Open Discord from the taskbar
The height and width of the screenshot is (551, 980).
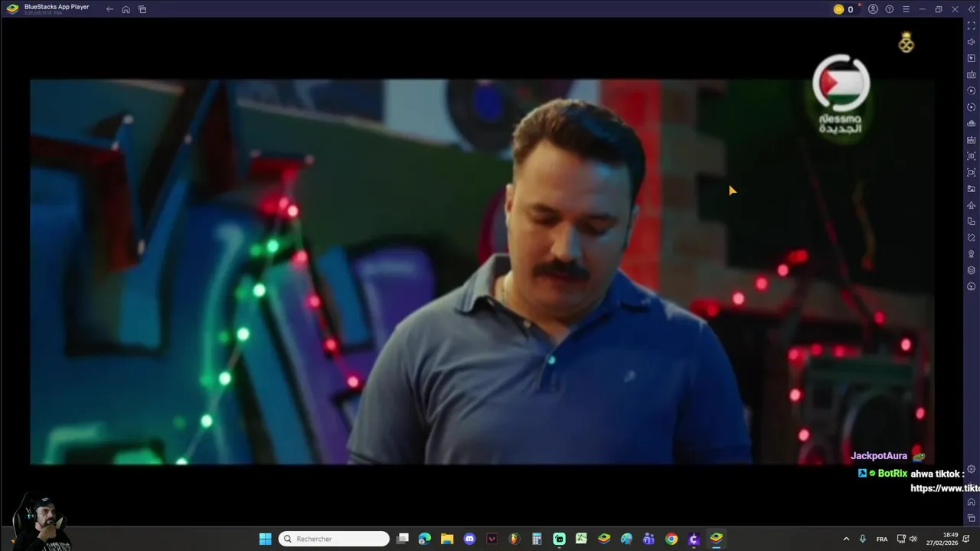coord(469,539)
